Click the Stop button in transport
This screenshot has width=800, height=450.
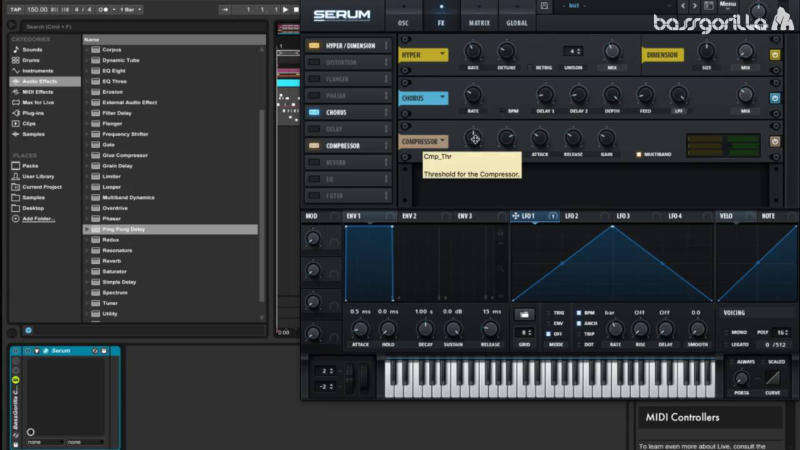point(296,9)
